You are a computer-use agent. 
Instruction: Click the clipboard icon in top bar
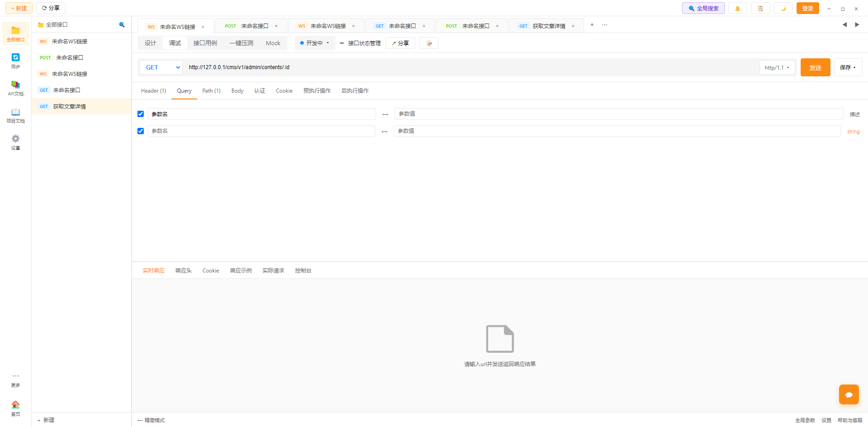pos(760,9)
